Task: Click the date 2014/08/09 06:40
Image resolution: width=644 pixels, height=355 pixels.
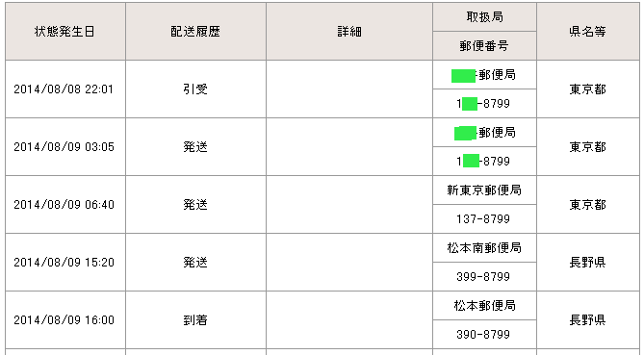Action: click(64, 204)
